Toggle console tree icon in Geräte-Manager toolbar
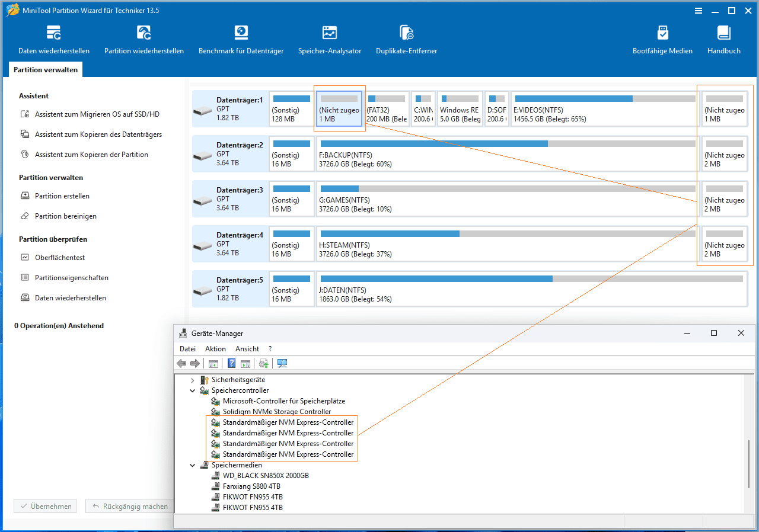Viewport: 759px width, 532px height. click(213, 363)
